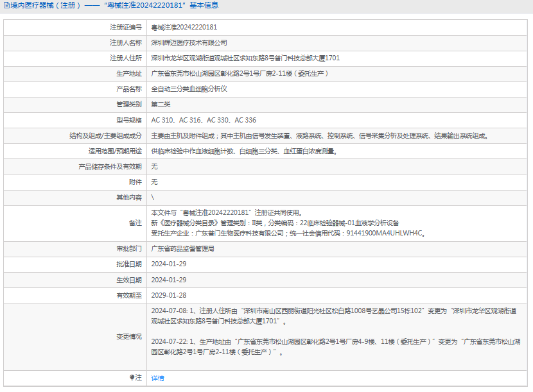Click the 变更情况 label
Viewport: 533px width, 392px height.
coord(129,337)
